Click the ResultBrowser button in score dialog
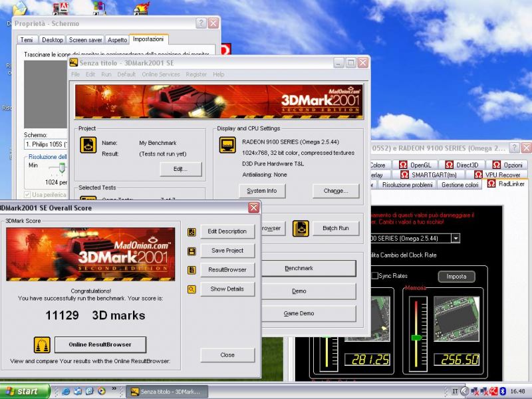The width and height of the screenshot is (532, 399). (x=227, y=270)
